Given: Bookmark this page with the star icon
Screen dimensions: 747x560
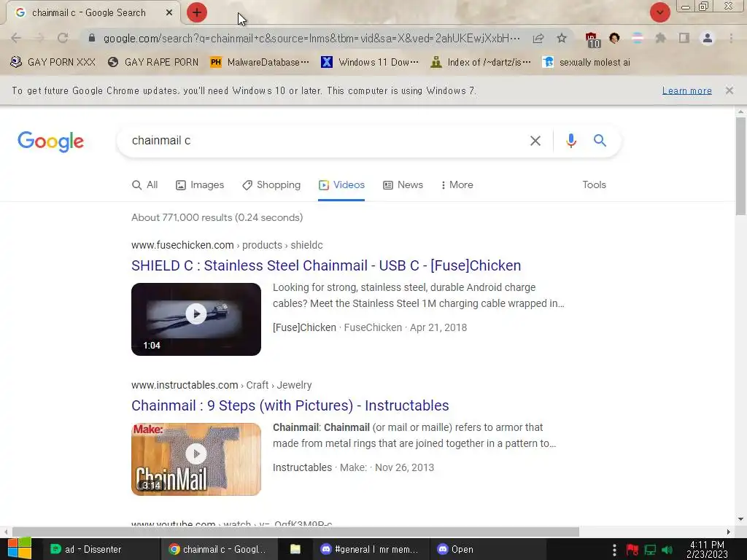Looking at the screenshot, I should point(562,38).
